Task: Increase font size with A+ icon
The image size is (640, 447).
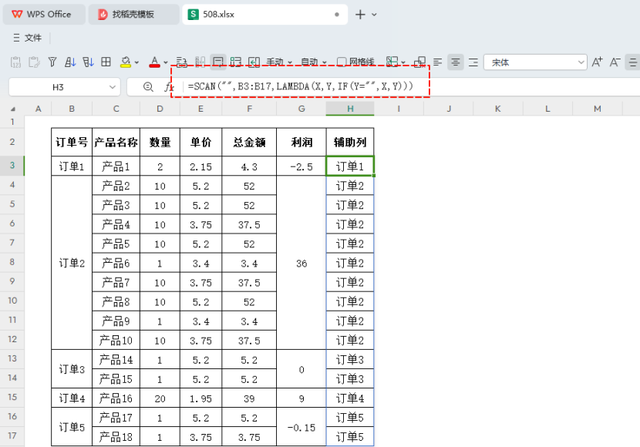Action: [597, 62]
